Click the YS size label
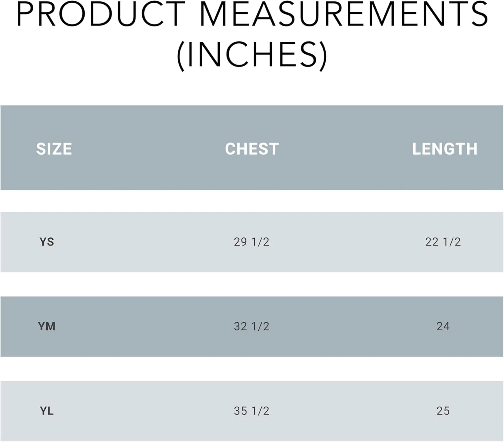This screenshot has height=442, width=504. point(47,242)
